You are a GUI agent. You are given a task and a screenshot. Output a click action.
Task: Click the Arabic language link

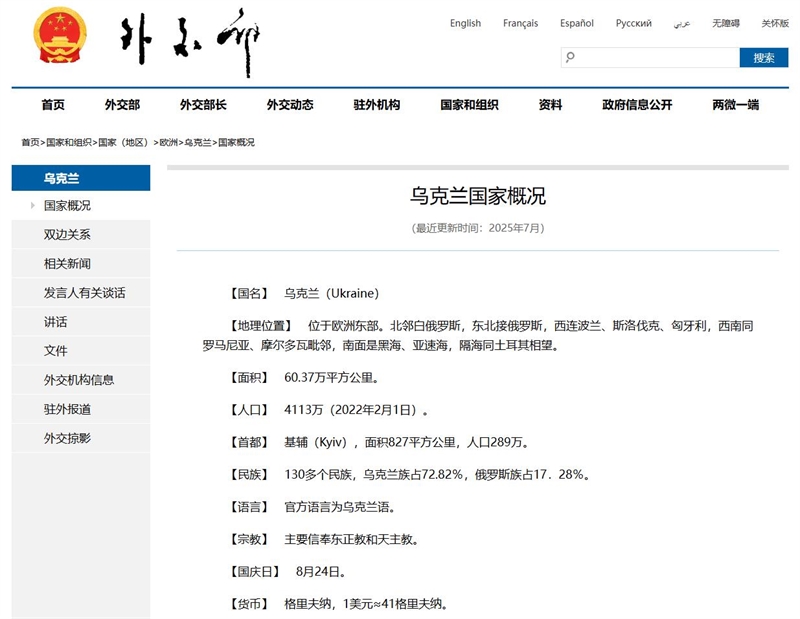(682, 23)
